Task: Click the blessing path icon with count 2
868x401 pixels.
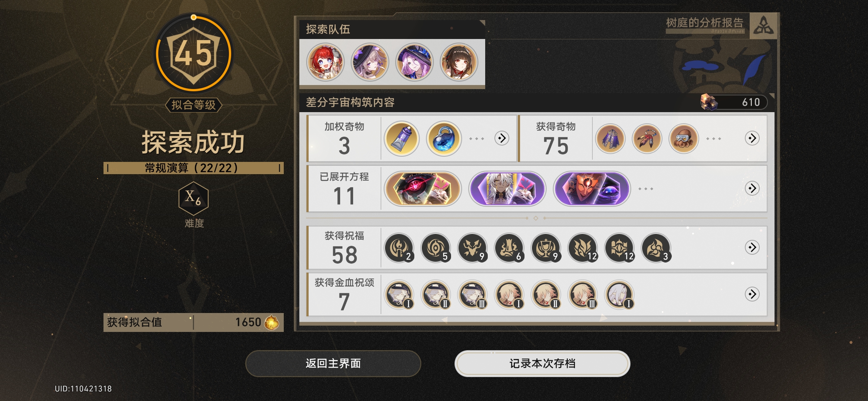Action: click(399, 248)
